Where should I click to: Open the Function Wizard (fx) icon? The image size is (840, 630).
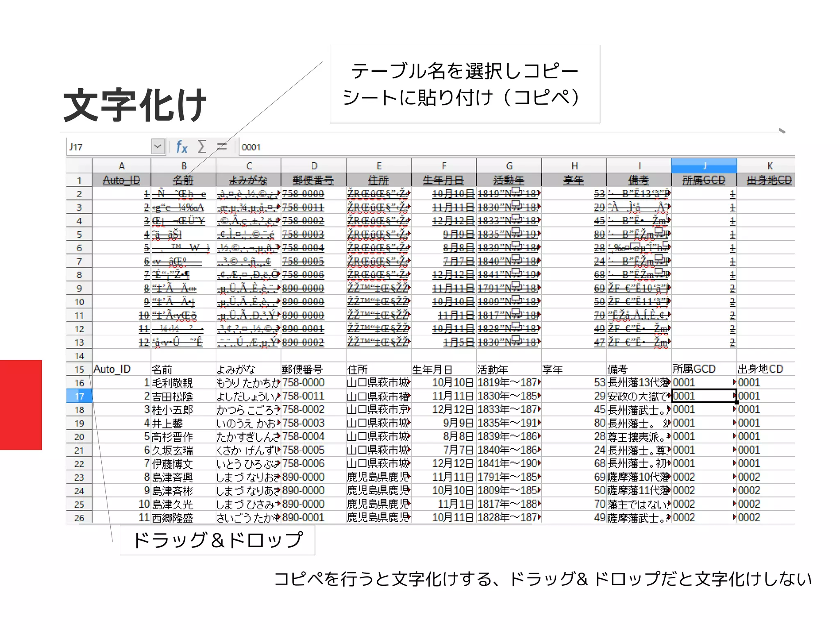[x=181, y=146]
